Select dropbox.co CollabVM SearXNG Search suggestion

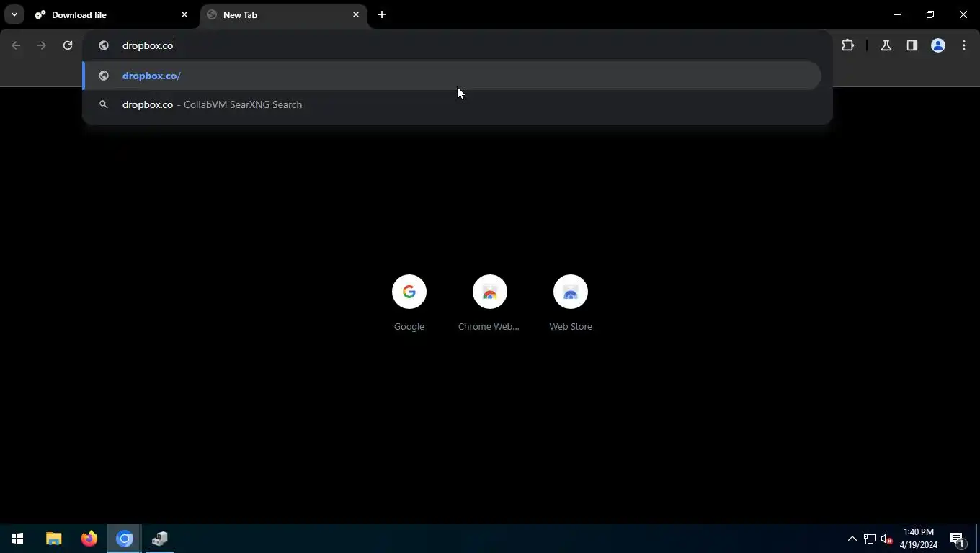452,104
